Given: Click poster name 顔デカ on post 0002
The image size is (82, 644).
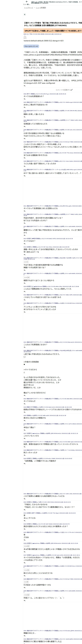Looking at the screenshot, I should [29, 94].
